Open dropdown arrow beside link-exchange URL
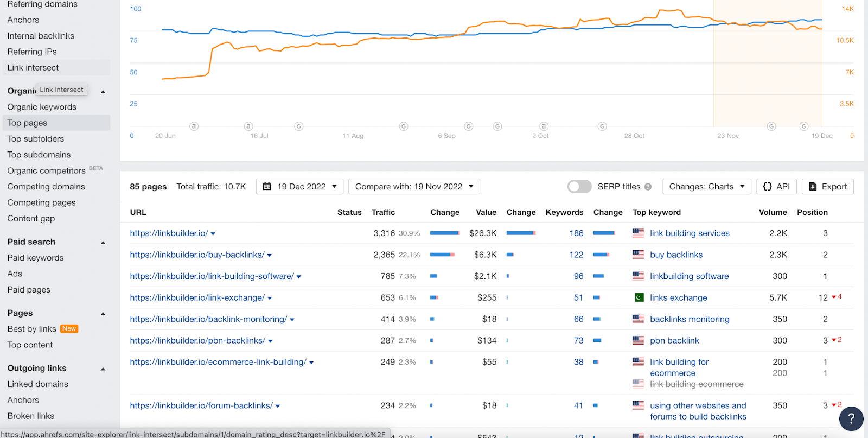This screenshot has height=438, width=868. (270, 298)
